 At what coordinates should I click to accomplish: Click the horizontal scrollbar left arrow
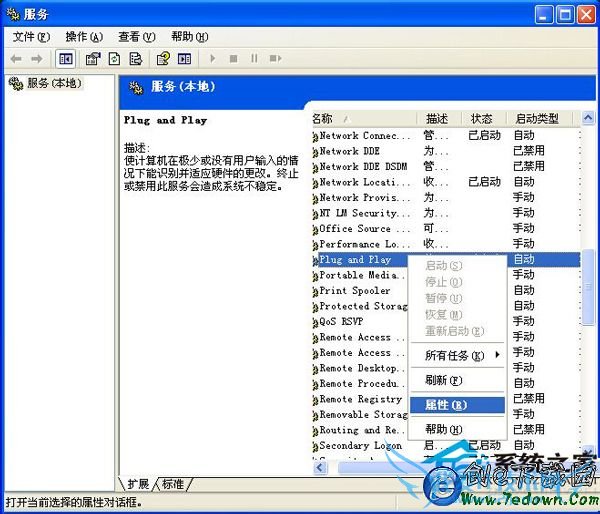point(320,467)
